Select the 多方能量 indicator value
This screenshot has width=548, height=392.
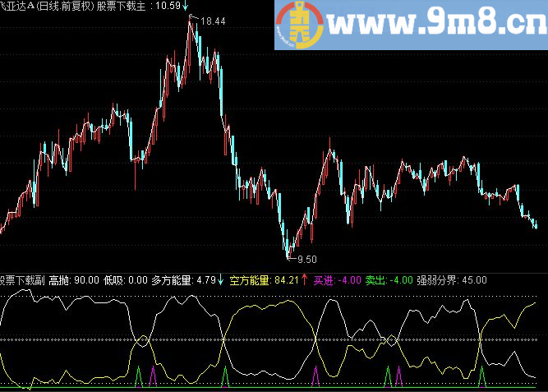183,280
